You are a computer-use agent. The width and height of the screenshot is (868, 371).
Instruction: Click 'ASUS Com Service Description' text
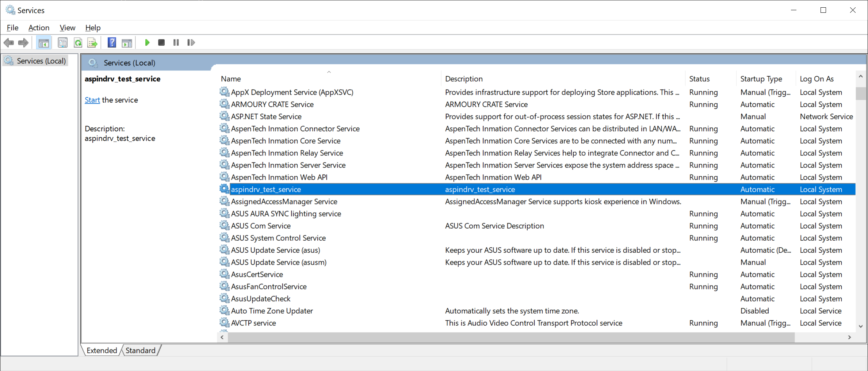click(494, 226)
